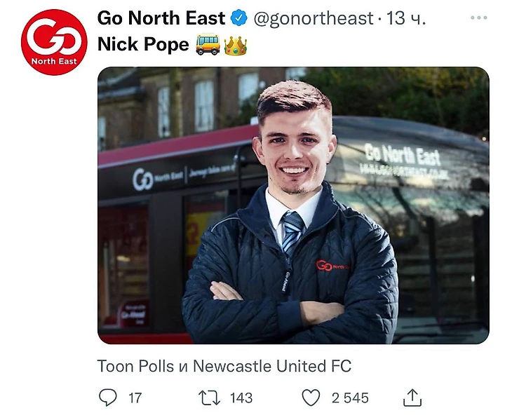Click the bus emoji in the tweet
512x420 pixels.
coord(208,44)
